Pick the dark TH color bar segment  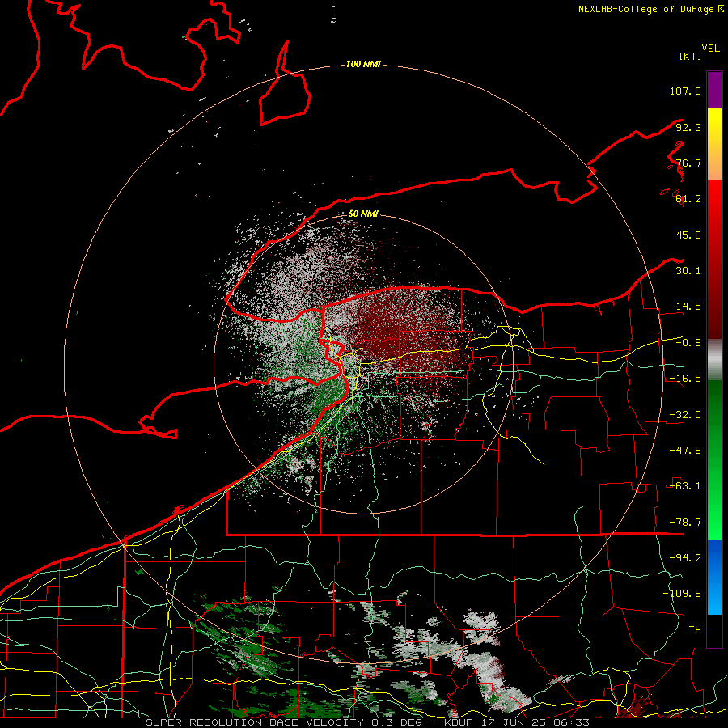pyautogui.click(x=714, y=630)
